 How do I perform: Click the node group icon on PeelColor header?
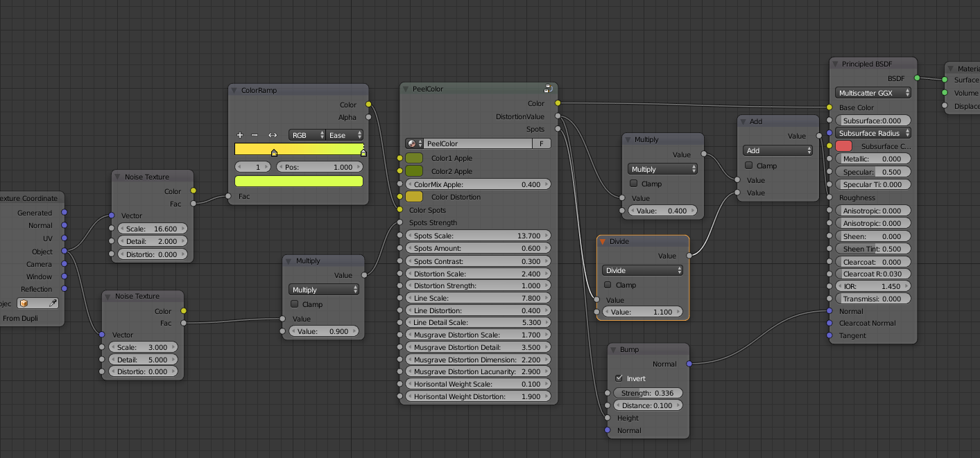pos(548,89)
